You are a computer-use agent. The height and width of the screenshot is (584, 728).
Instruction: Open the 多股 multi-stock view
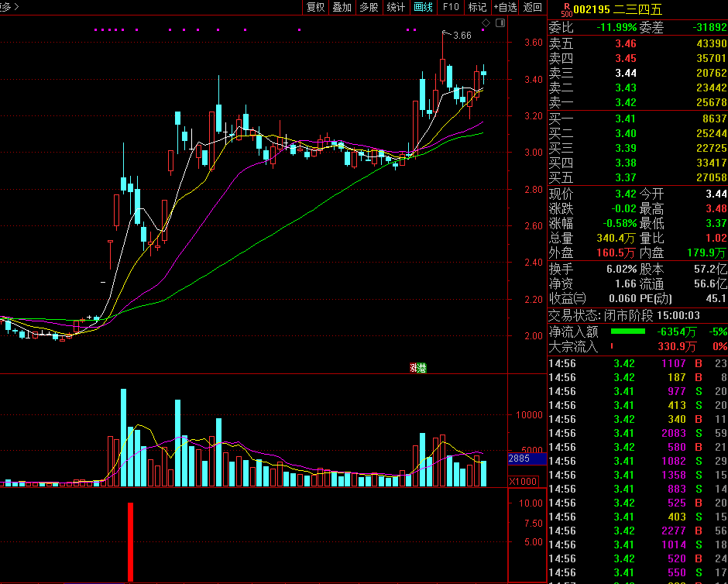(369, 8)
